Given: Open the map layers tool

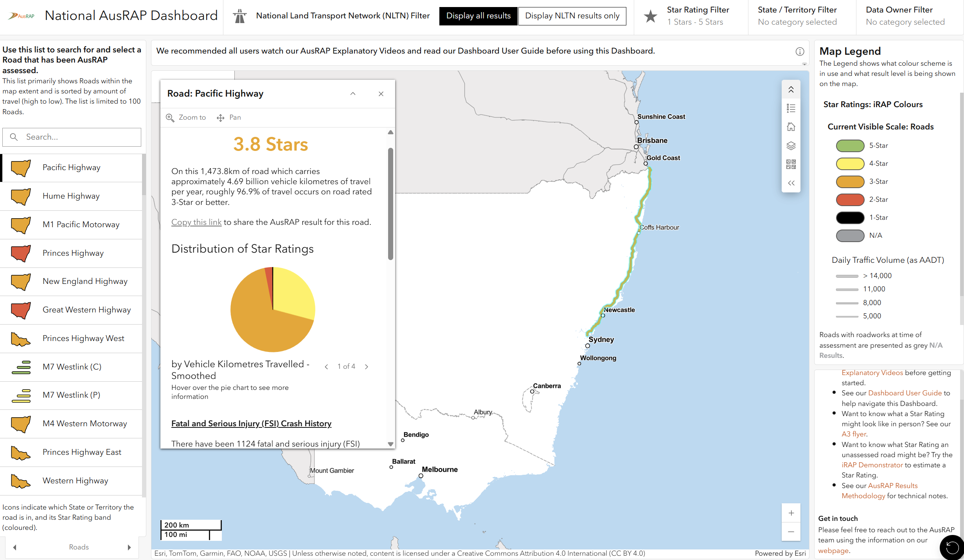Looking at the screenshot, I should coord(791,145).
